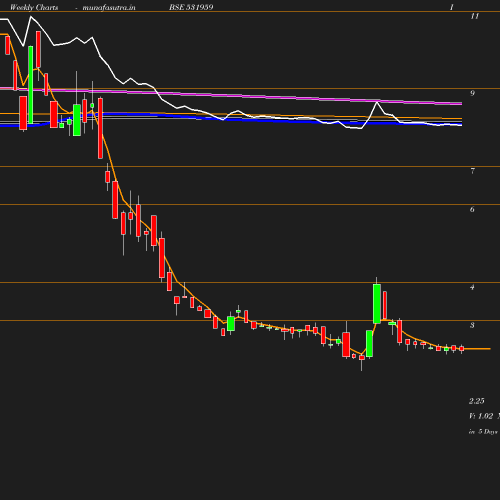Click the current price value '2.25'
Image resolution: width=500 pixels, height=500 pixels.
click(477, 401)
